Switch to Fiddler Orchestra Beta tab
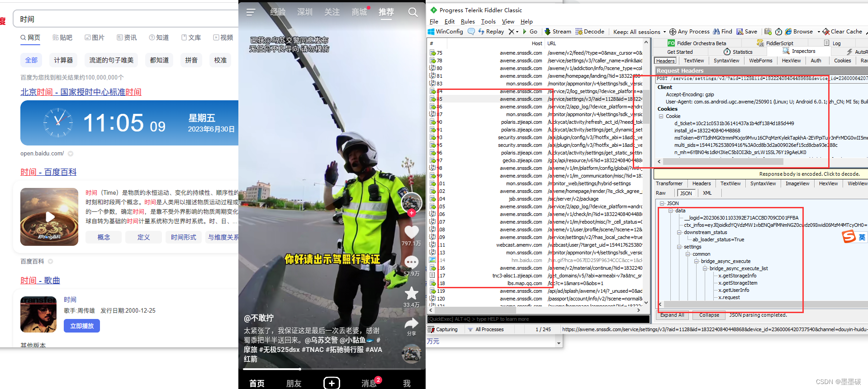 pyautogui.click(x=697, y=43)
